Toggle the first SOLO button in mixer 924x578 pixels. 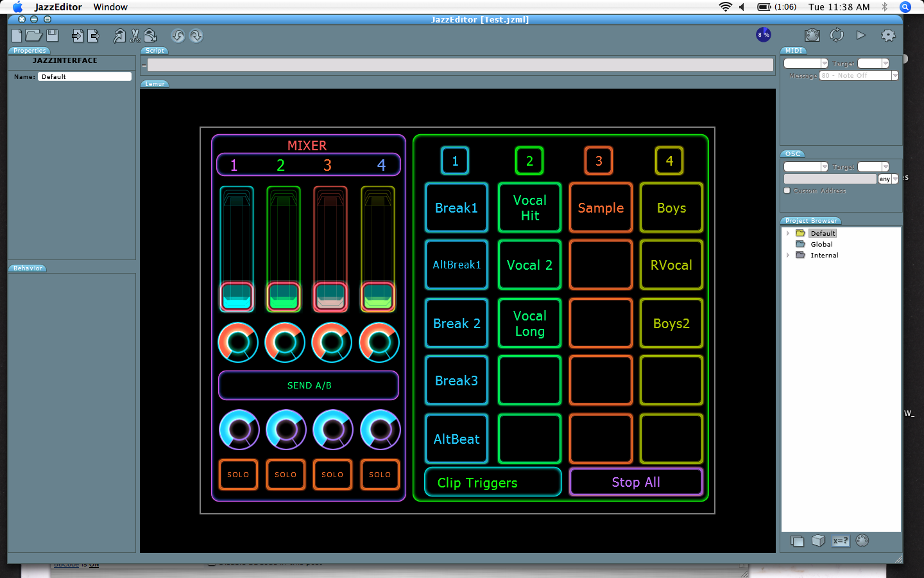pos(238,475)
